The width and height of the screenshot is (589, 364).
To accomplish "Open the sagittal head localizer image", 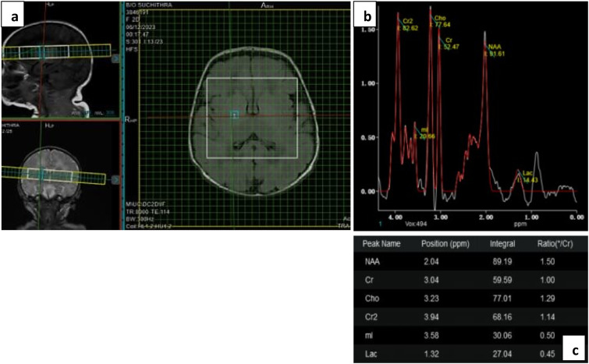I will tap(60, 59).
